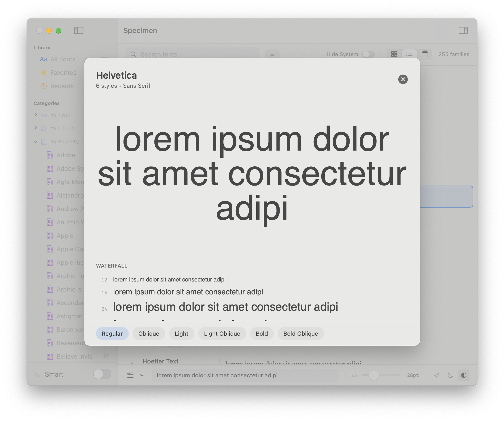Viewport: 504px width, 421px height.
Task: Enable the Smart toggle switch
Action: pos(102,374)
